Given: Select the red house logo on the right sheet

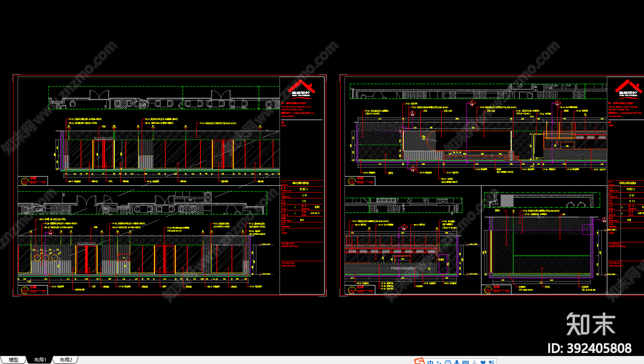Looking at the screenshot, I should point(629,88).
